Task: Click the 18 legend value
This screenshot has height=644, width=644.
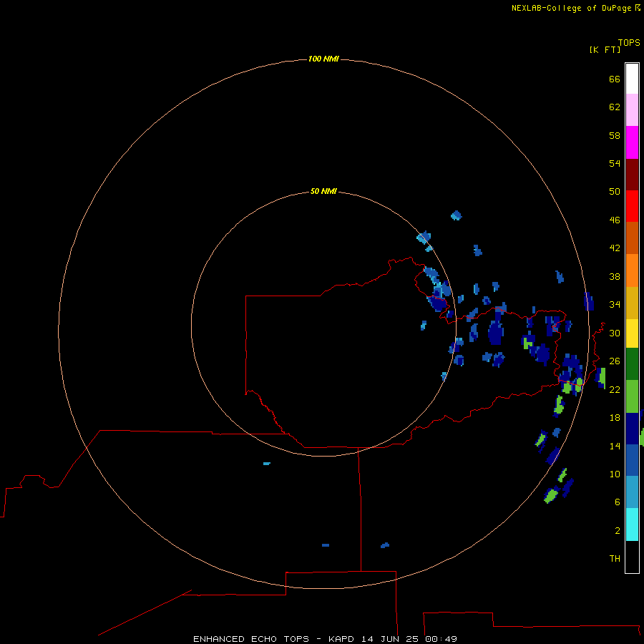Action: point(615,418)
